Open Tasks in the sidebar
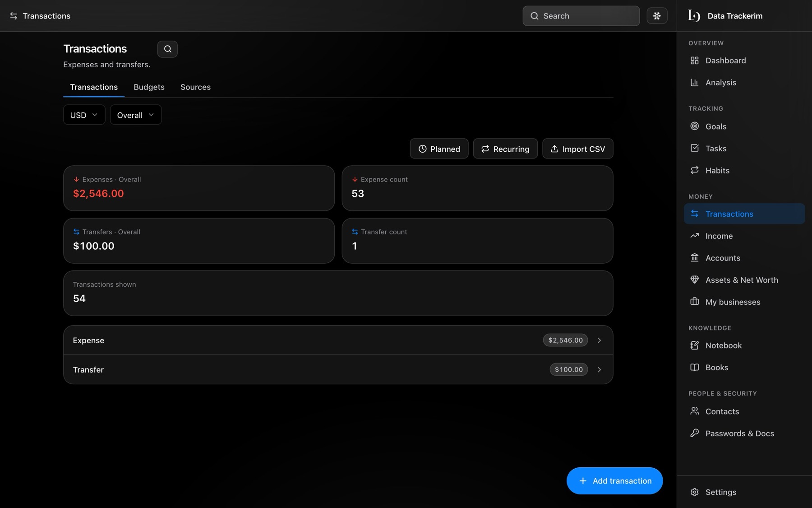Image resolution: width=812 pixels, height=508 pixels. pyautogui.click(x=744, y=149)
